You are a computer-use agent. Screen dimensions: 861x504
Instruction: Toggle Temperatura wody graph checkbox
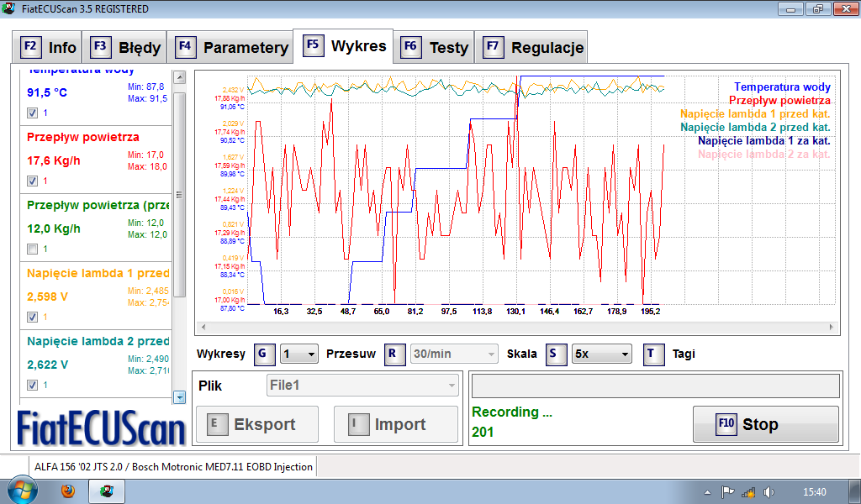pos(33,113)
